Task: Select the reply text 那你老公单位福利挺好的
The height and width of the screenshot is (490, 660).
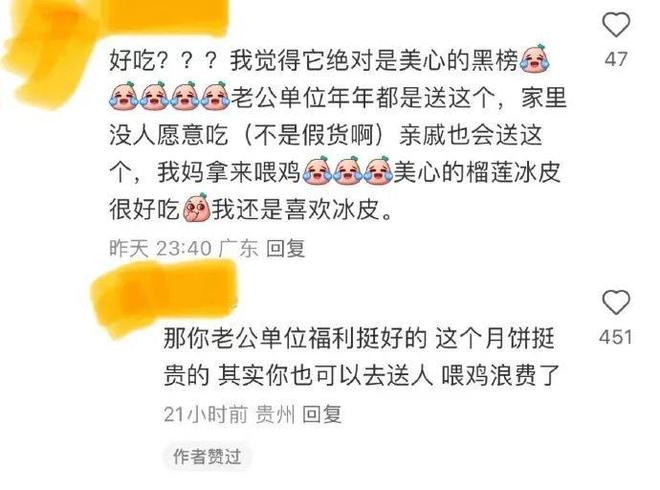Action: [x=295, y=338]
